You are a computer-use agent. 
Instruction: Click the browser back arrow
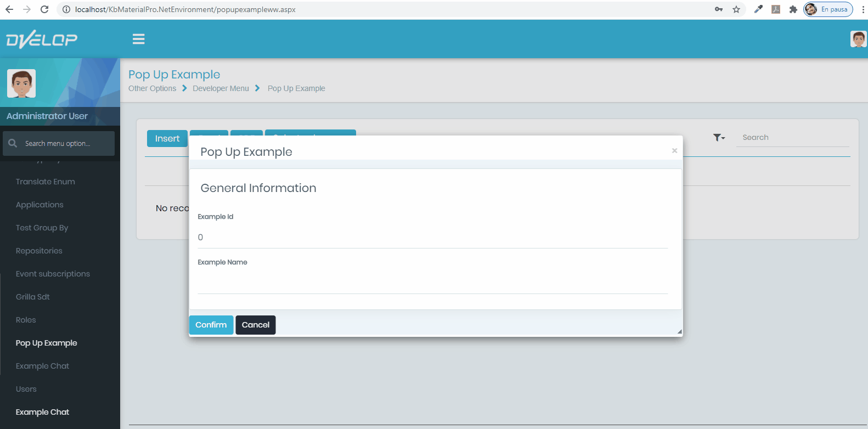click(9, 9)
